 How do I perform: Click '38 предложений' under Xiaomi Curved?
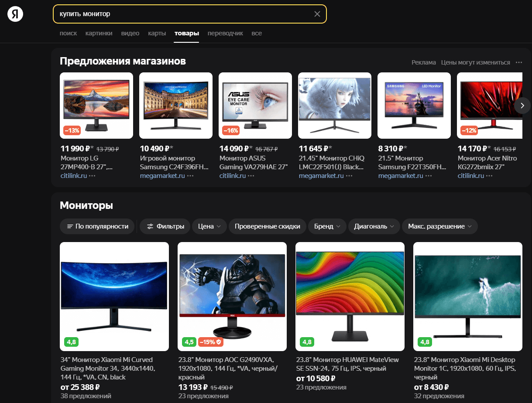pyautogui.click(x=86, y=396)
